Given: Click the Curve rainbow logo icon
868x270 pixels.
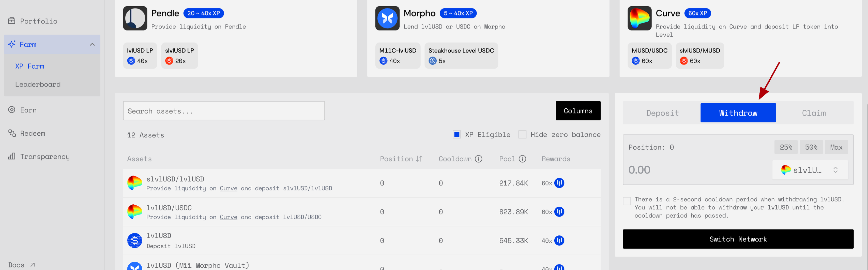Looking at the screenshot, I should click(639, 18).
